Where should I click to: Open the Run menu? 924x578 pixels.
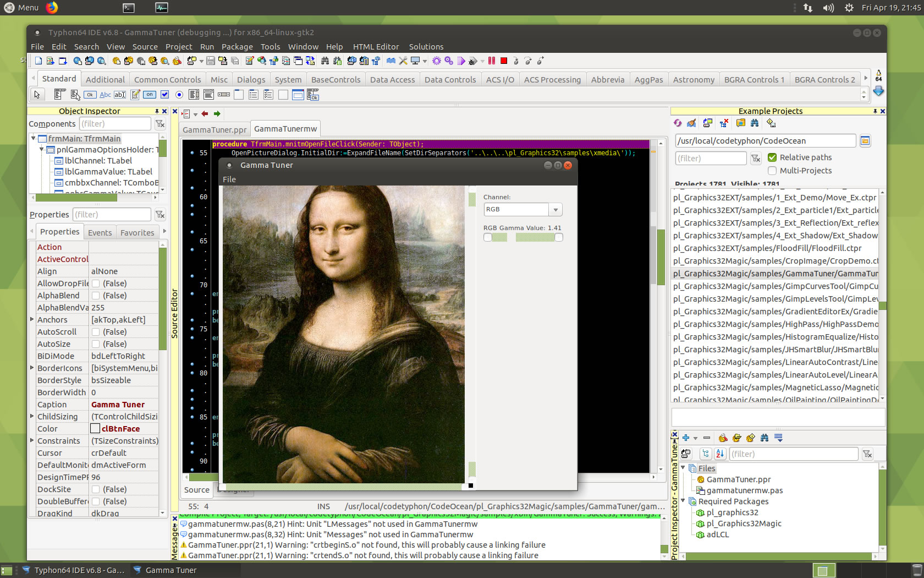[207, 47]
